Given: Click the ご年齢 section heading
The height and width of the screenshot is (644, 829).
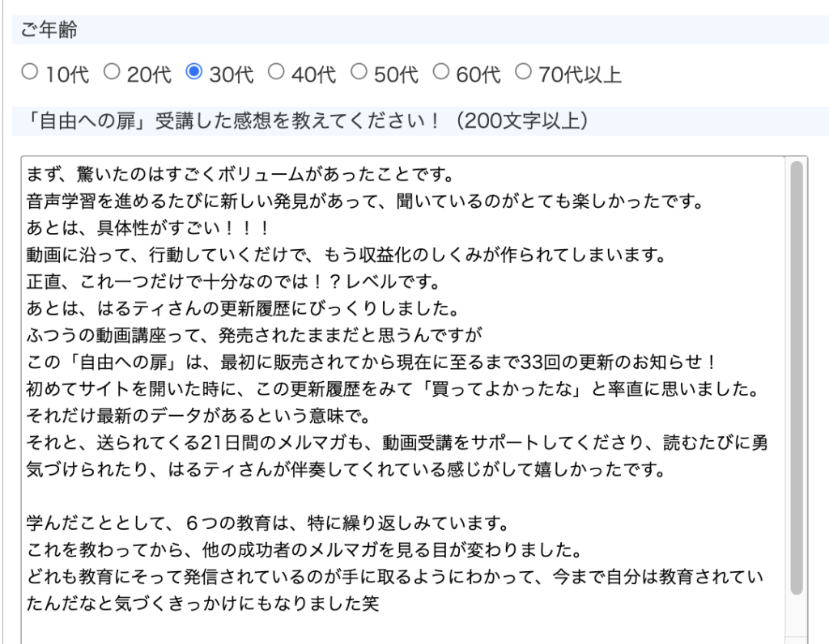Looking at the screenshot, I should [x=50, y=31].
